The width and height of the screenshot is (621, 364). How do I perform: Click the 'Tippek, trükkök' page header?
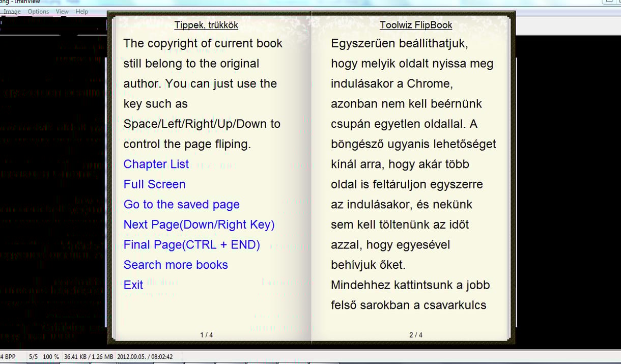click(206, 25)
